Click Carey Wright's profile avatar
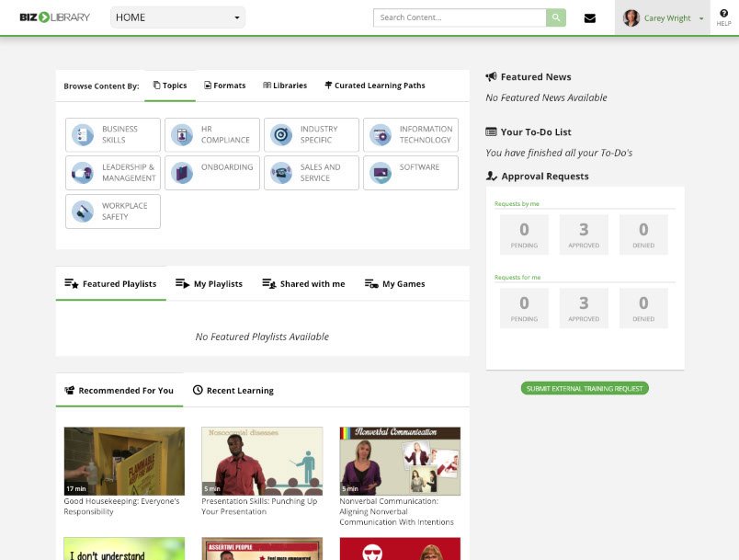The height and width of the screenshot is (560, 739). coord(631,17)
